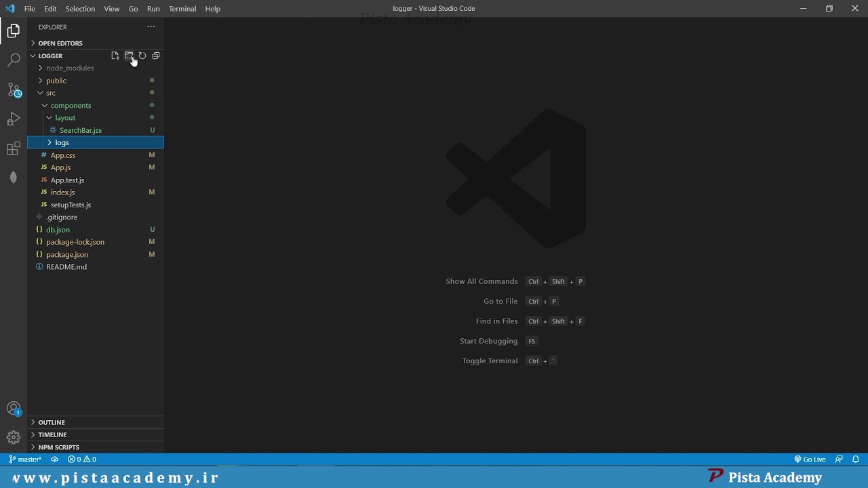Collapse all folders in Explorer

coord(156,56)
